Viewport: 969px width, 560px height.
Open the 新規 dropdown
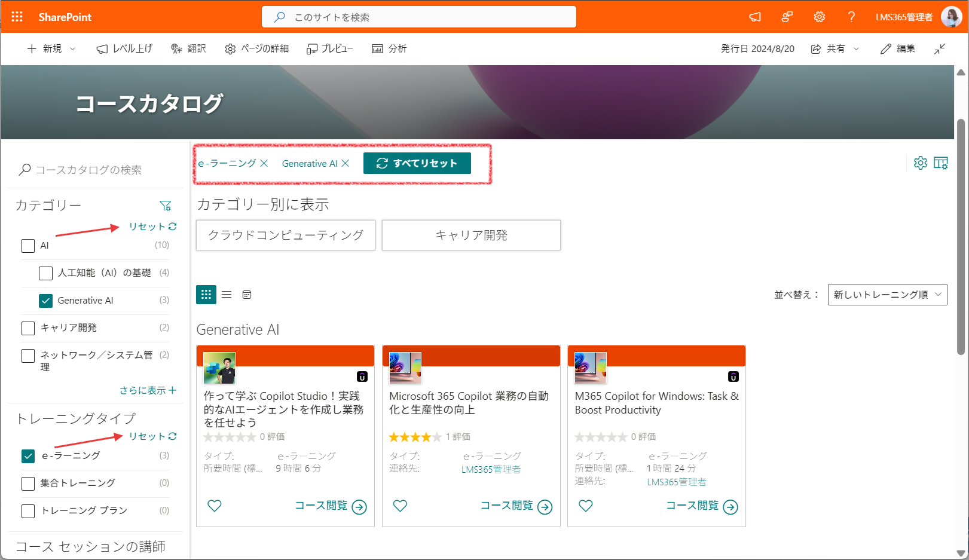tap(51, 49)
